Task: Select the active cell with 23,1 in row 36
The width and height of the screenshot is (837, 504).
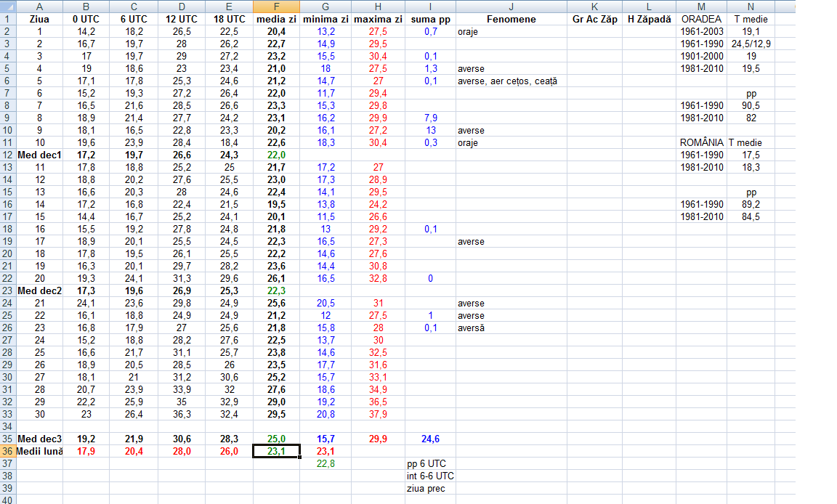Action: click(x=276, y=451)
